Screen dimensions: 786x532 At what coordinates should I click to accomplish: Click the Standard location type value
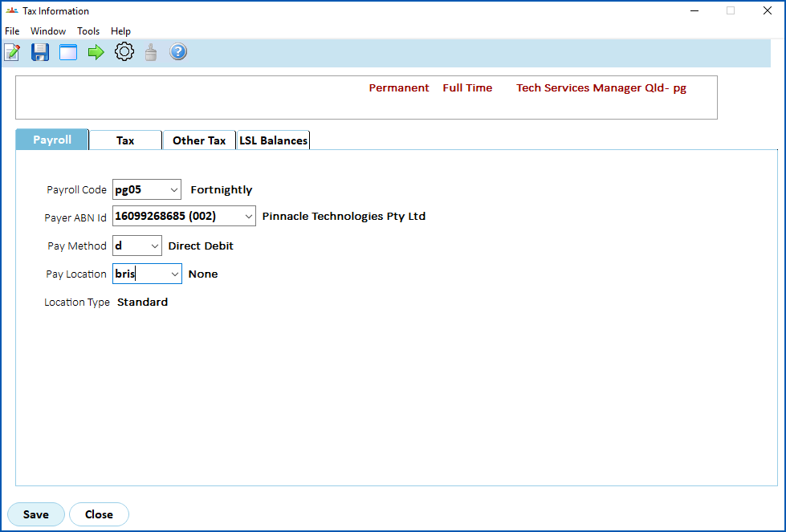142,302
